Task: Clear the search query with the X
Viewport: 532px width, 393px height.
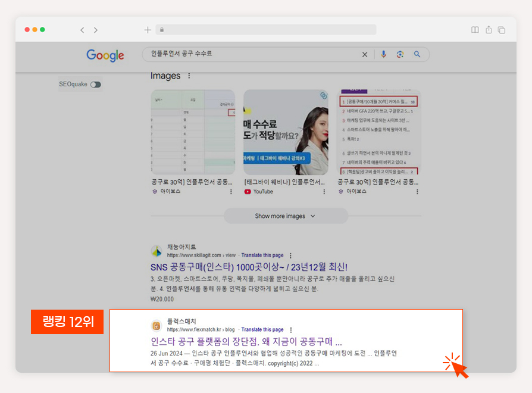Action: [365, 54]
